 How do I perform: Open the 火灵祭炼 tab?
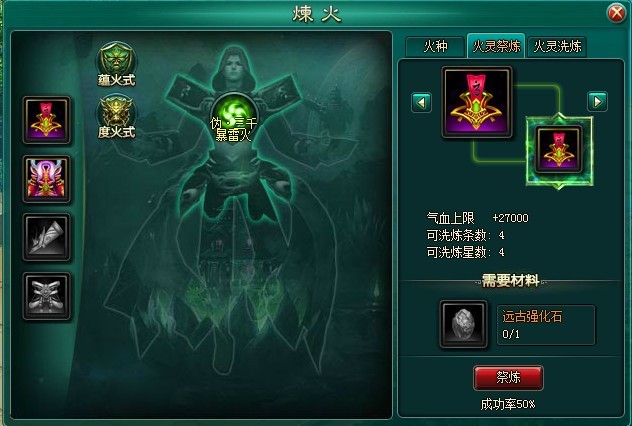point(496,46)
